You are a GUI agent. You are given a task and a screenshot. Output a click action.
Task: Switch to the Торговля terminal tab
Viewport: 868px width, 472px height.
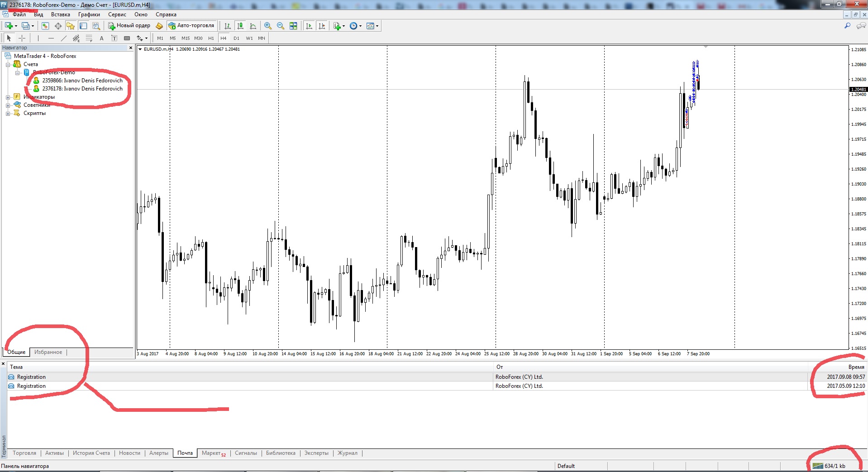[24, 453]
